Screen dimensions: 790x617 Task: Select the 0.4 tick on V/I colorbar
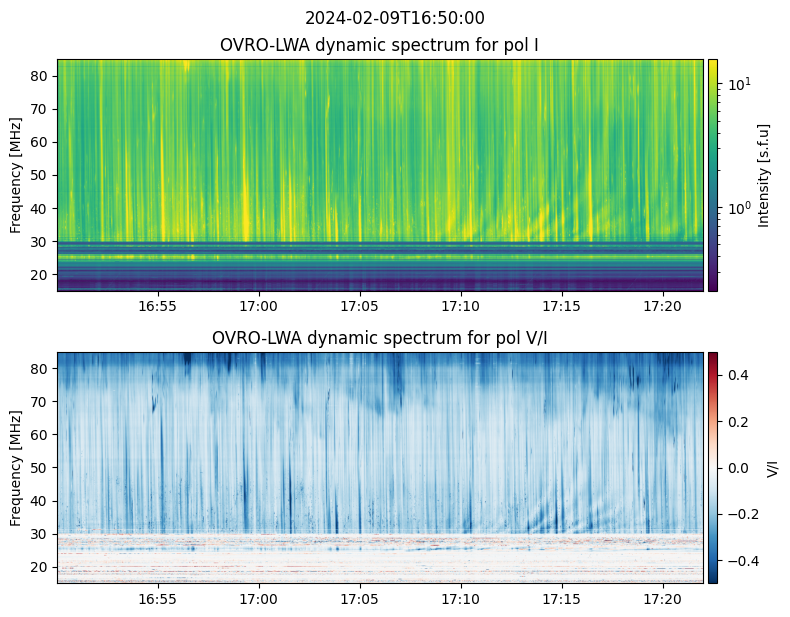point(738,374)
